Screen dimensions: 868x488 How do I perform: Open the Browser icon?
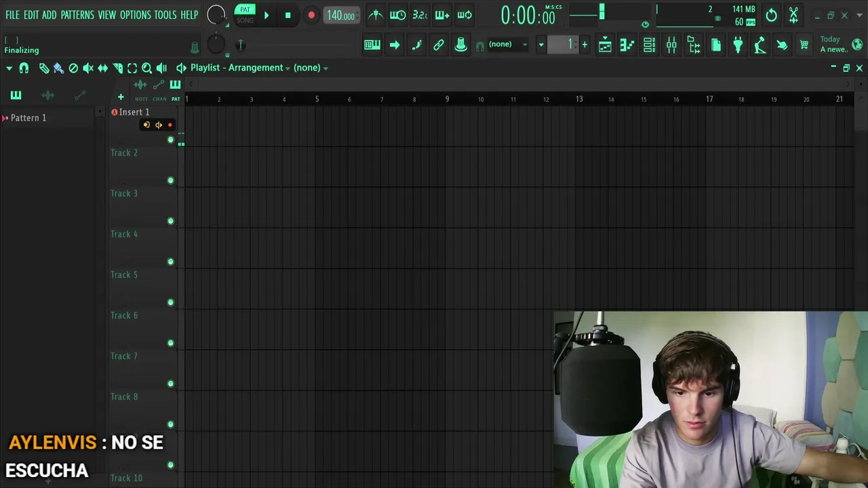pyautogui.click(x=694, y=45)
